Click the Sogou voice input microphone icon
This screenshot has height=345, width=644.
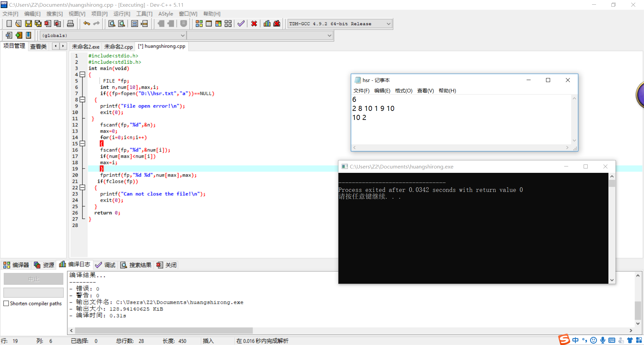click(603, 340)
